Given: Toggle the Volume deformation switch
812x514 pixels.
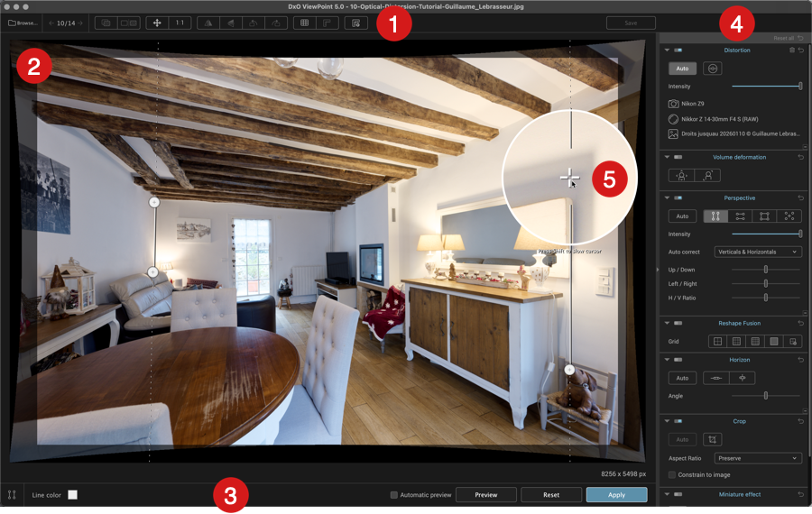Looking at the screenshot, I should [678, 157].
